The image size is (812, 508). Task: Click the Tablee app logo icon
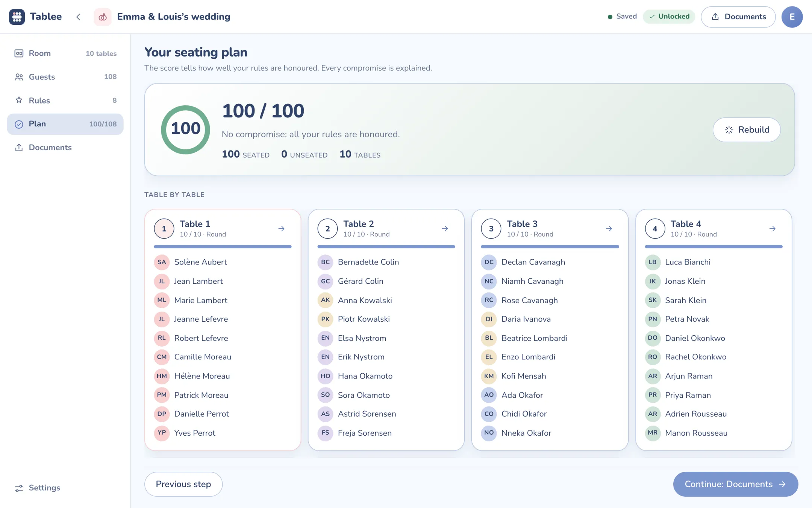pyautogui.click(x=17, y=17)
